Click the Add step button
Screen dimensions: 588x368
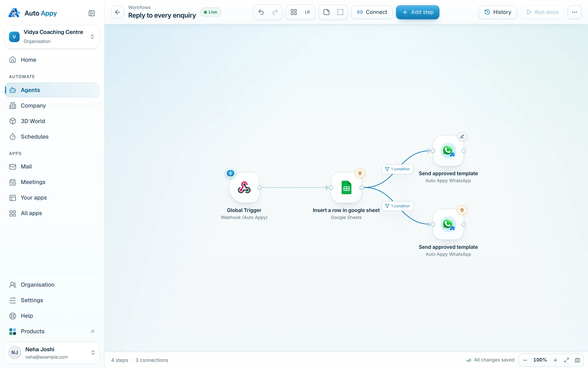click(x=417, y=12)
